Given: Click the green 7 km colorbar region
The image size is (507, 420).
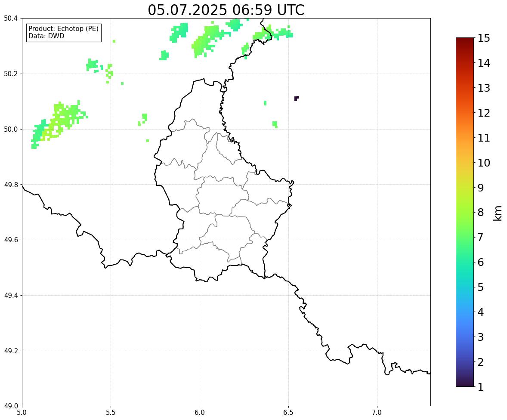Looking at the screenshot, I should 465,237.
